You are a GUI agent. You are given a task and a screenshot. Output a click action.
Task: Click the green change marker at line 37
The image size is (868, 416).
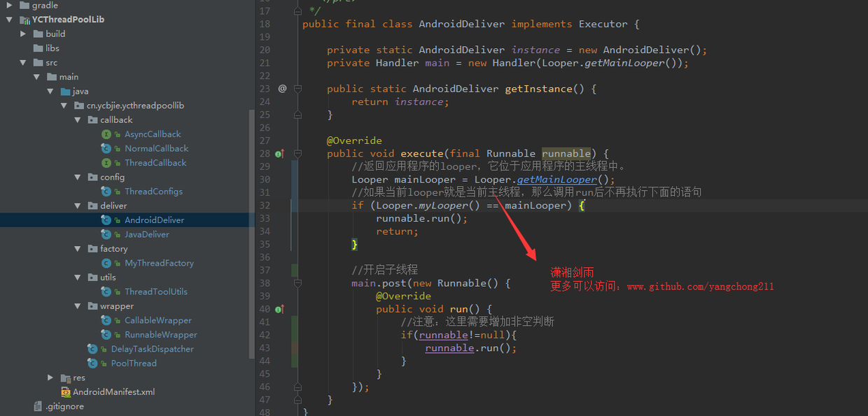(295, 270)
